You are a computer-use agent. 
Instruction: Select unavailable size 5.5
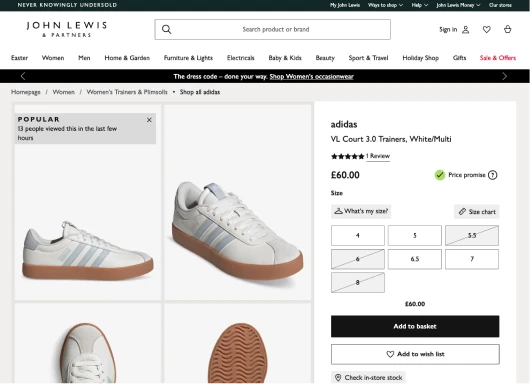click(472, 235)
